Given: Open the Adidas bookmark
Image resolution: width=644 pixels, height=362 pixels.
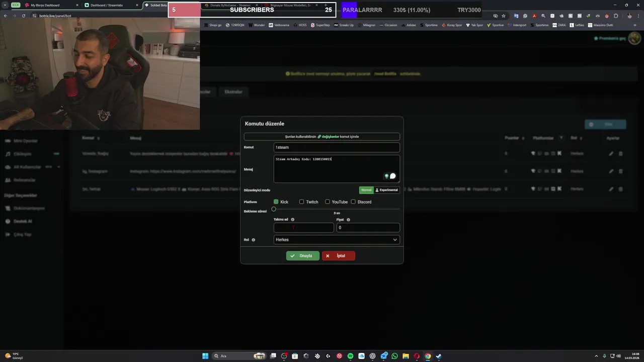Looking at the screenshot, I should (409, 25).
